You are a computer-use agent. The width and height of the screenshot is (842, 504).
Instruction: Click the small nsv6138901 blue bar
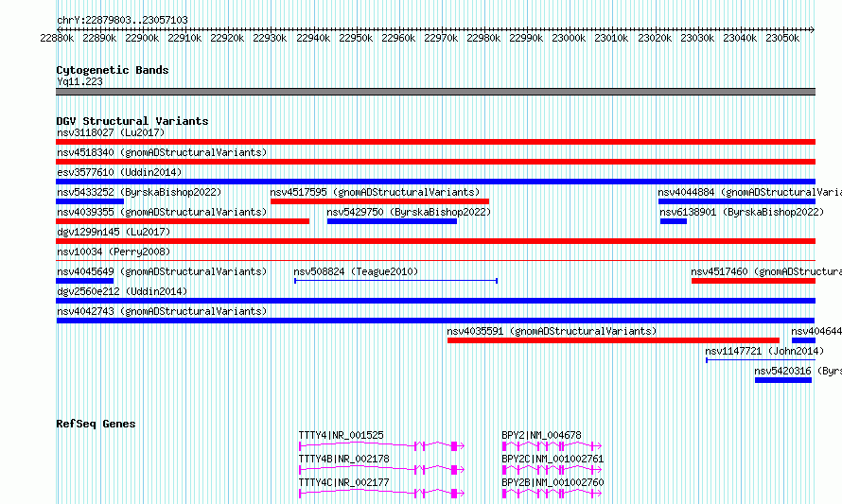click(x=674, y=221)
